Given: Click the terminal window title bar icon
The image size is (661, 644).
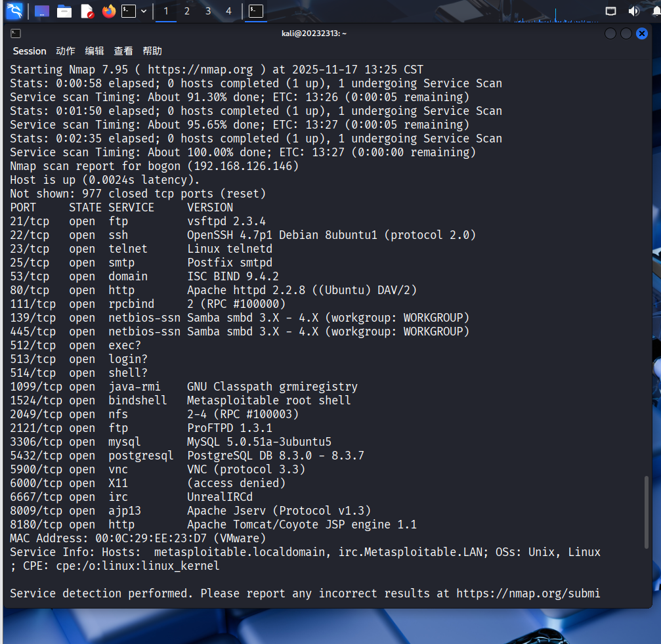Looking at the screenshot, I should pyautogui.click(x=16, y=33).
